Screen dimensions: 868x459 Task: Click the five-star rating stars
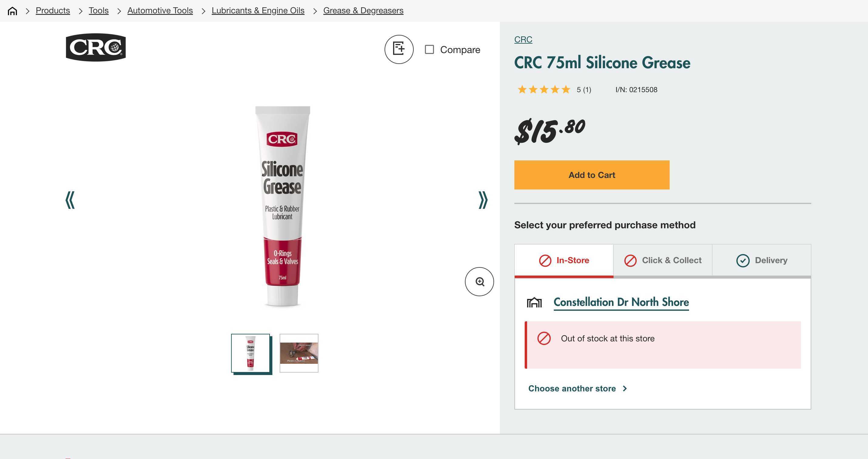click(543, 89)
